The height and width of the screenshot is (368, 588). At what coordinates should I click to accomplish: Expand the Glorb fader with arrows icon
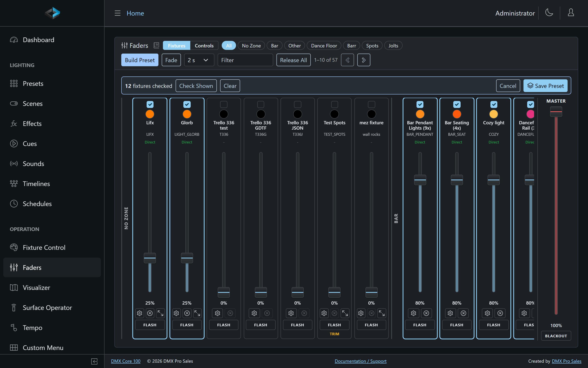(197, 313)
